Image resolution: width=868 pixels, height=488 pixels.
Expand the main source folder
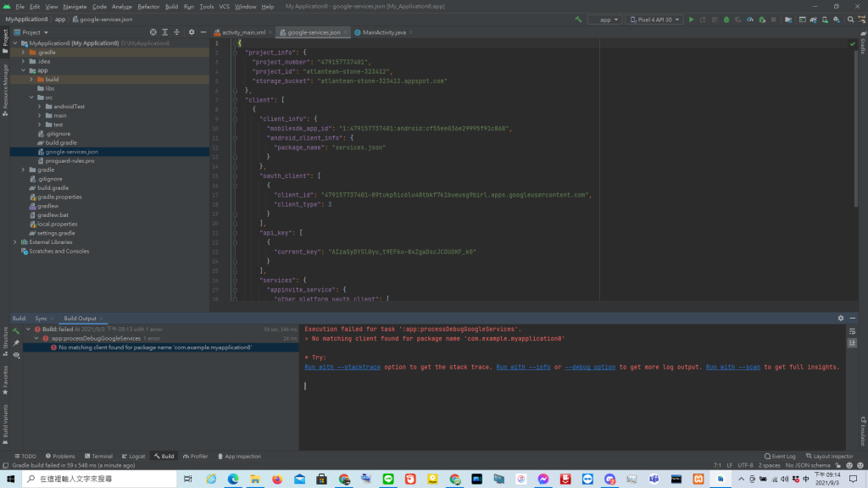coord(40,115)
